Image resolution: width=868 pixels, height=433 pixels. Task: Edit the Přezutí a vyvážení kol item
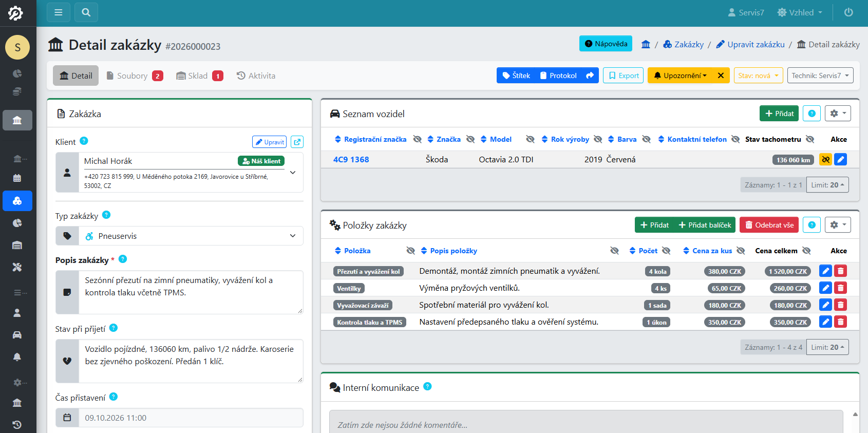click(x=825, y=271)
